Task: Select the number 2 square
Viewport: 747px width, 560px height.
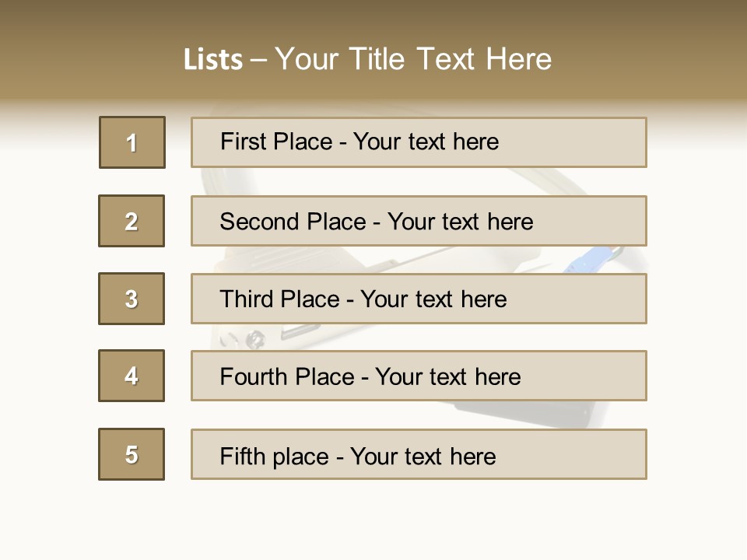Action: point(132,221)
